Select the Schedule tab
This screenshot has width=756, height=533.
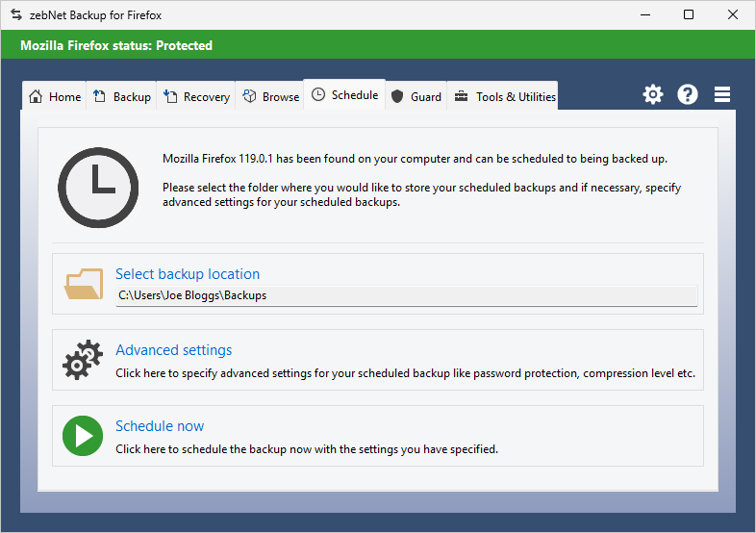click(x=344, y=95)
